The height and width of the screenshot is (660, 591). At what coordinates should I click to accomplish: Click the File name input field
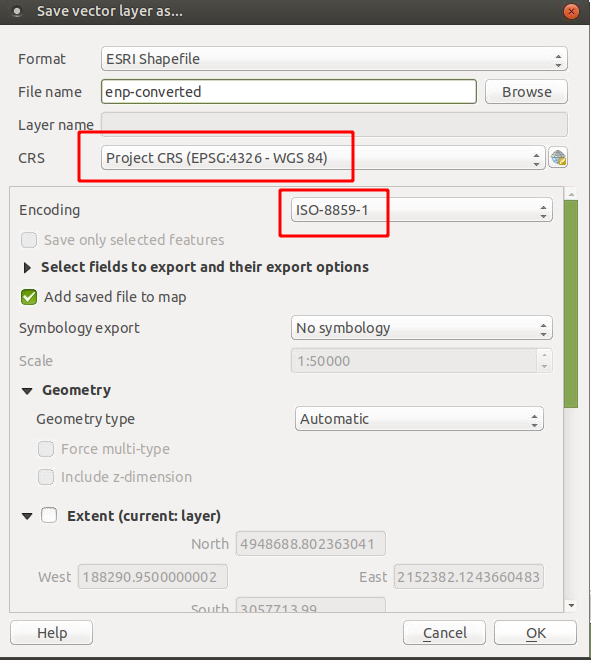coord(289,92)
